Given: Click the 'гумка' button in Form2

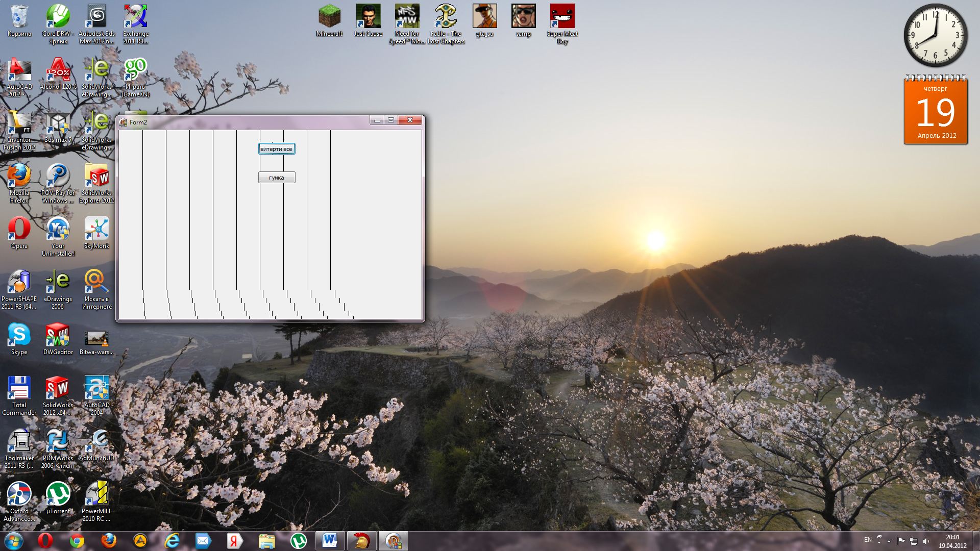Looking at the screenshot, I should [x=276, y=178].
